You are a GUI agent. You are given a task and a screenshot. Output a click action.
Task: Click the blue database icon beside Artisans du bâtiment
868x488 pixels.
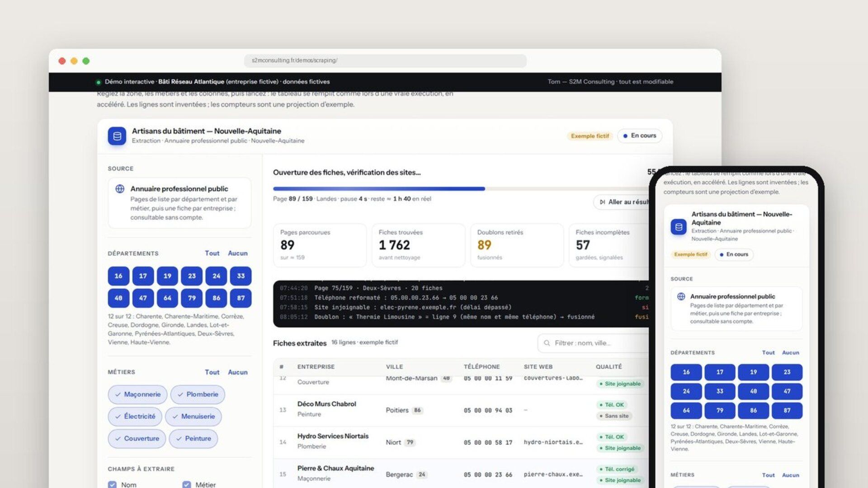pyautogui.click(x=117, y=136)
